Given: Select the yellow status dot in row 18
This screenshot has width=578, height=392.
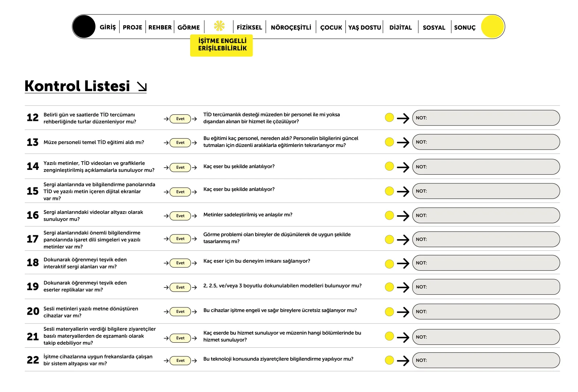Looking at the screenshot, I should (x=389, y=264).
